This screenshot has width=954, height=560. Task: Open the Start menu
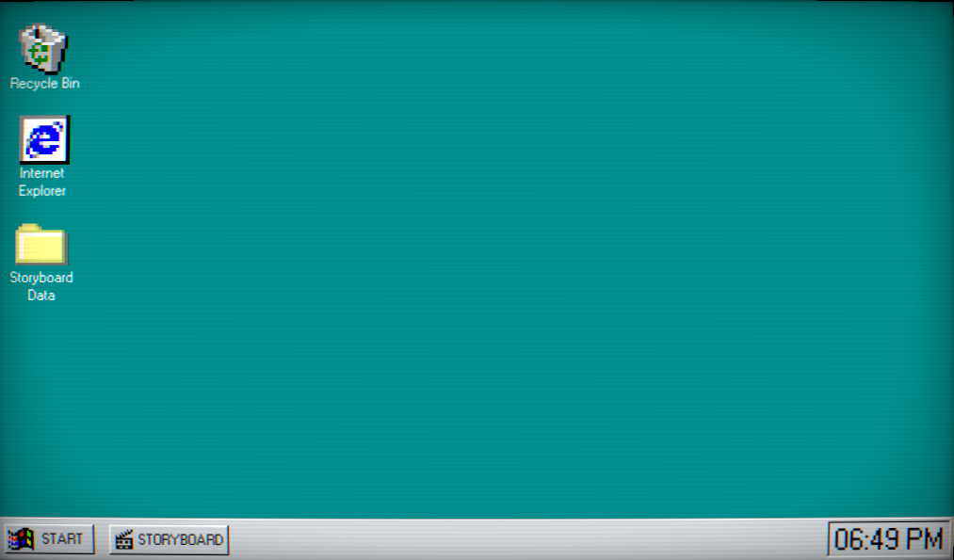[x=48, y=539]
